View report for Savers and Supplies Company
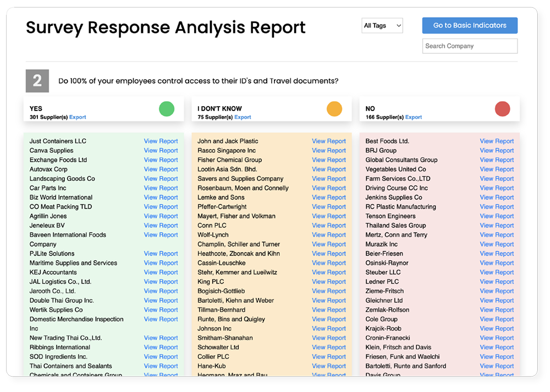Viewport: 550px width, 392px height. pyautogui.click(x=329, y=179)
